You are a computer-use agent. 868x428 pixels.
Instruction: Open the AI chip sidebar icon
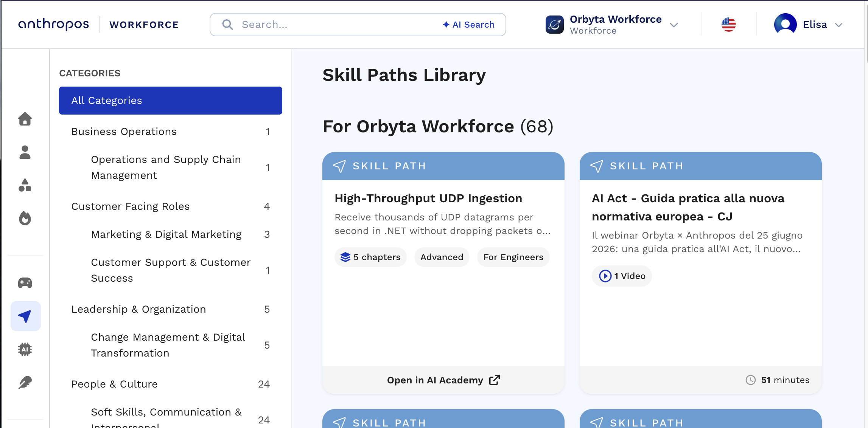(25, 349)
